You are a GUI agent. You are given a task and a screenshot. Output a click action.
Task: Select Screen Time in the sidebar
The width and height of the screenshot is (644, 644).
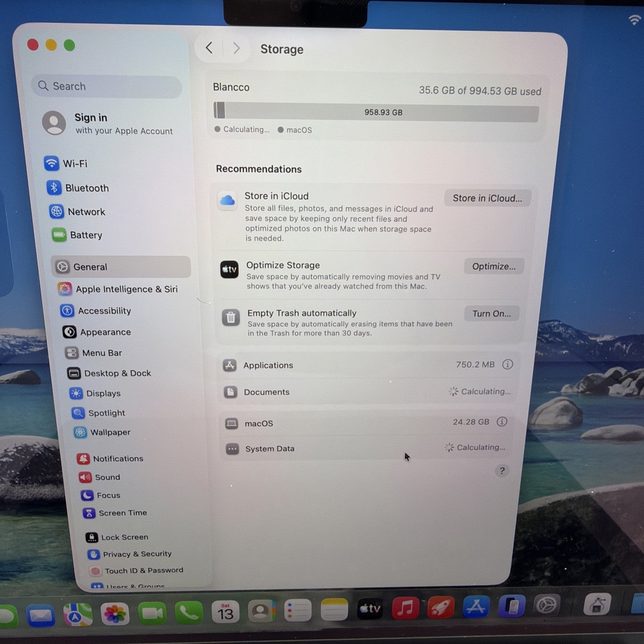pos(115,513)
